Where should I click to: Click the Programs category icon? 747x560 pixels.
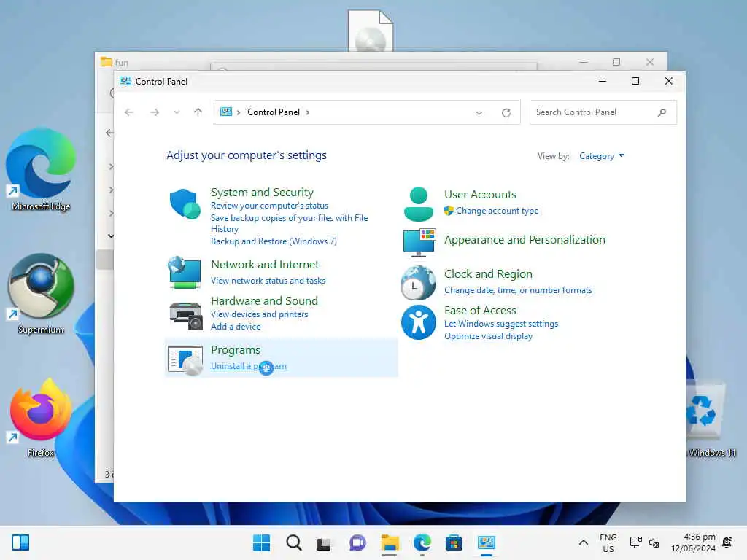185,360
